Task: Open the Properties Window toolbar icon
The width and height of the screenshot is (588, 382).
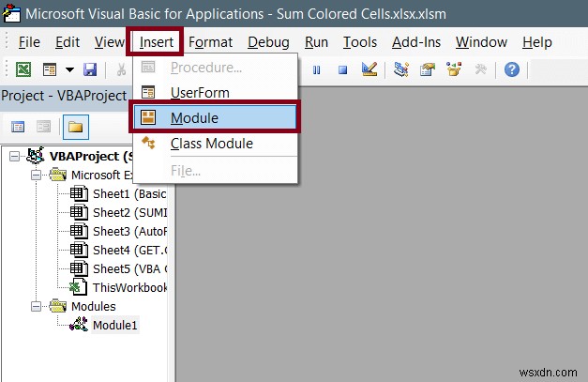Action: click(427, 69)
